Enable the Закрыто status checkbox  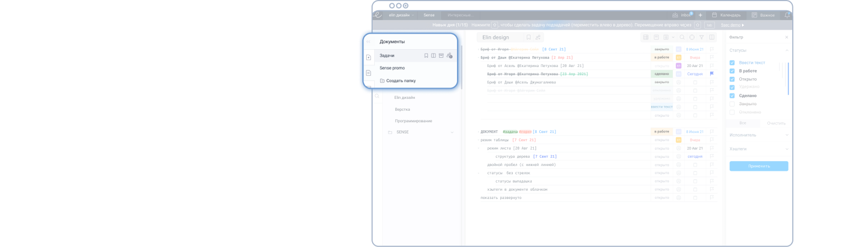pos(732,104)
